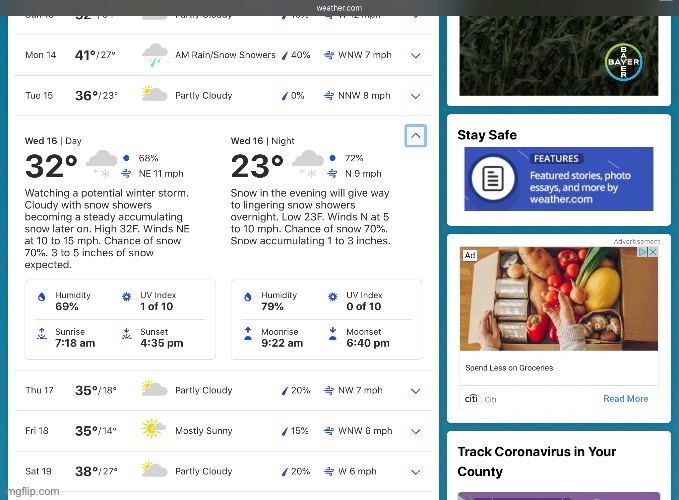This screenshot has width=679, height=500.
Task: Click the Day UV Index sun icon
Action: (x=126, y=297)
